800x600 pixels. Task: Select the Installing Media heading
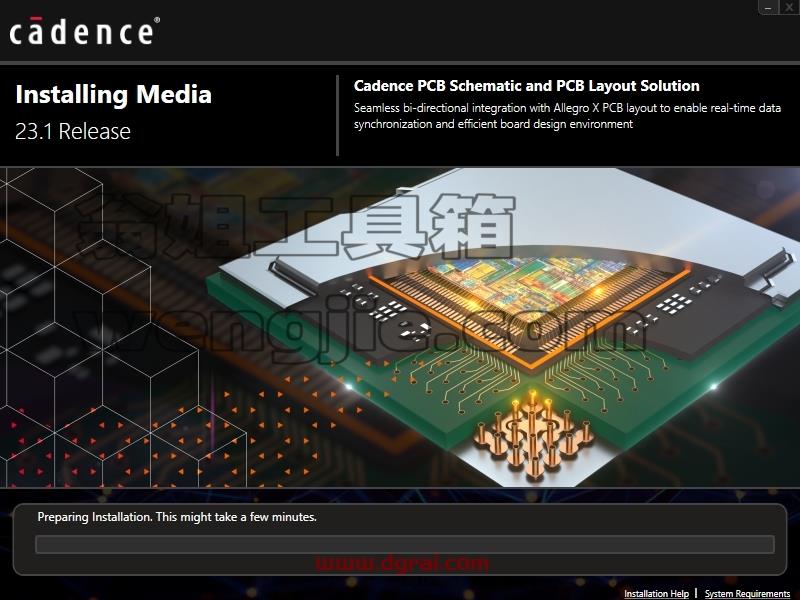113,94
